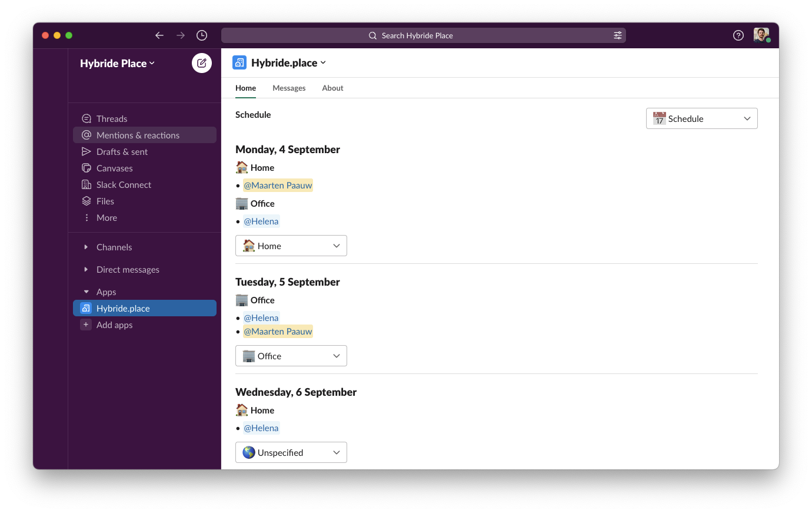Click the Drafts & sent paper-plane icon
This screenshot has height=513, width=812.
[x=86, y=151]
